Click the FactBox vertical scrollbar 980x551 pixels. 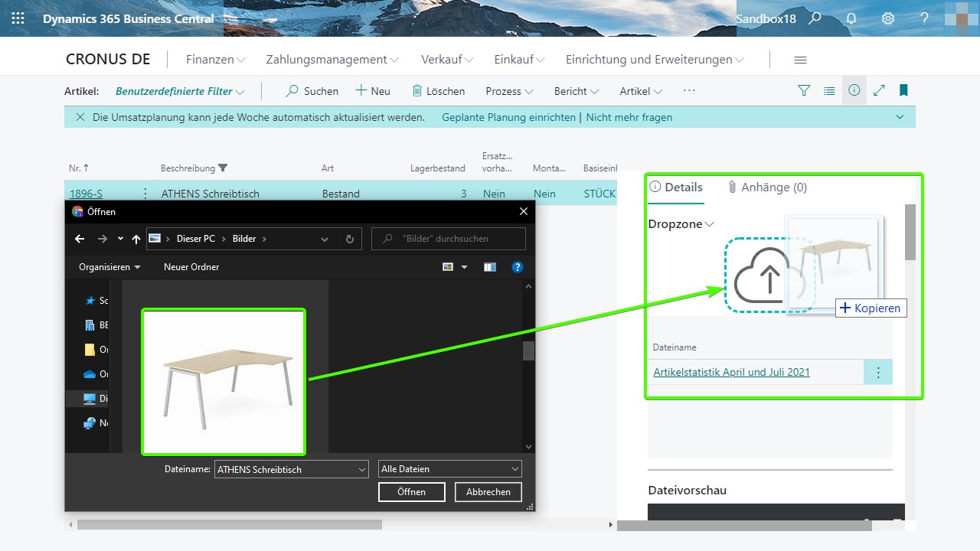click(x=910, y=232)
